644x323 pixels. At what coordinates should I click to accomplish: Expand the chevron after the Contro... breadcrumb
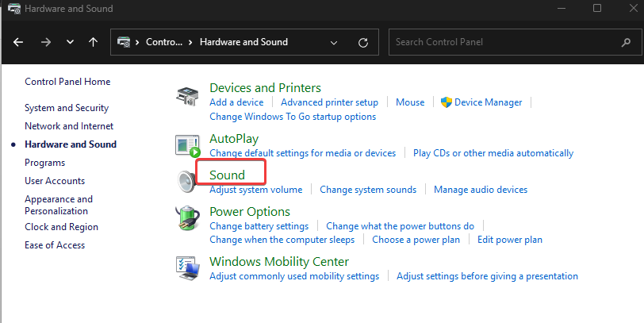(190, 42)
